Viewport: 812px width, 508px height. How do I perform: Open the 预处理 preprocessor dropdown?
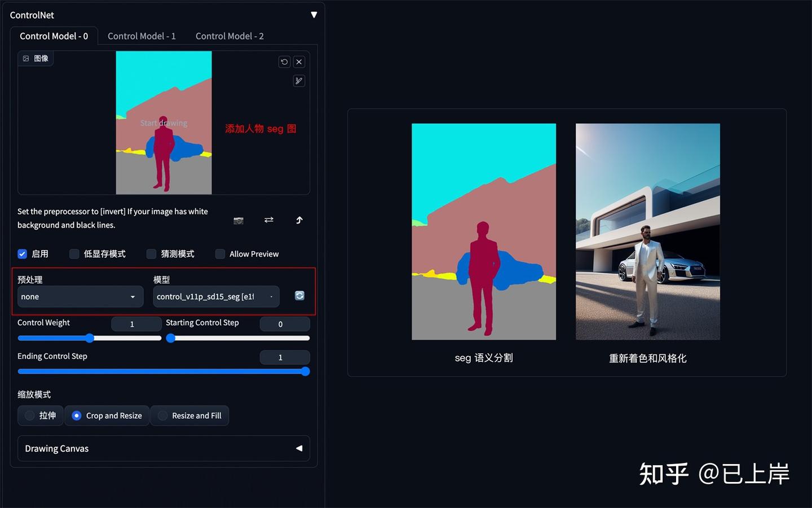[x=80, y=296]
